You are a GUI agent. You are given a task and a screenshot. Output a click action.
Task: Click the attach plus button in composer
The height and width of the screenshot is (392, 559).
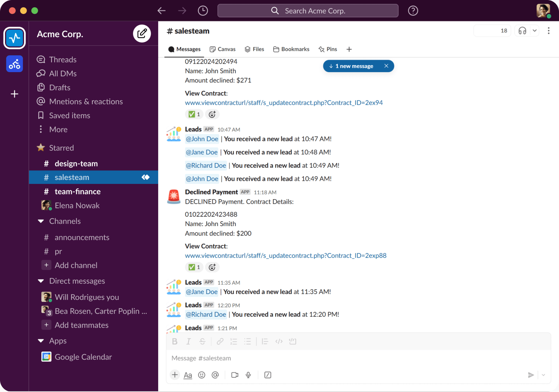coord(175,375)
